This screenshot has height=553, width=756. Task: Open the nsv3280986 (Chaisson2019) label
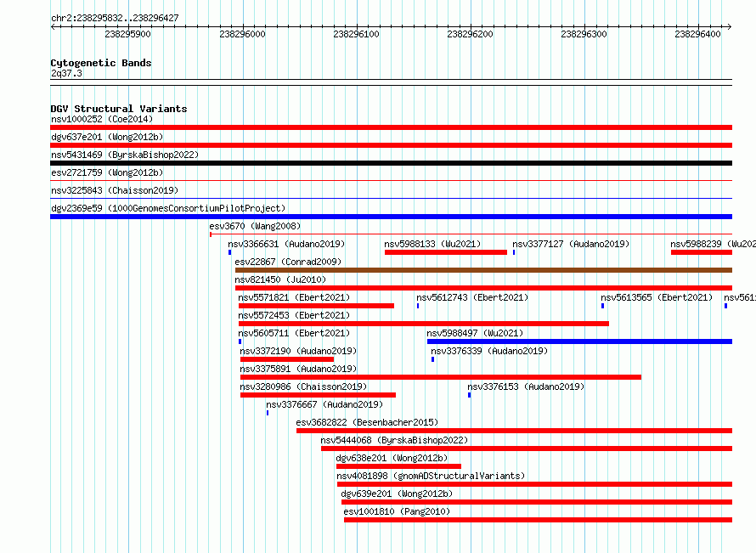(x=303, y=387)
